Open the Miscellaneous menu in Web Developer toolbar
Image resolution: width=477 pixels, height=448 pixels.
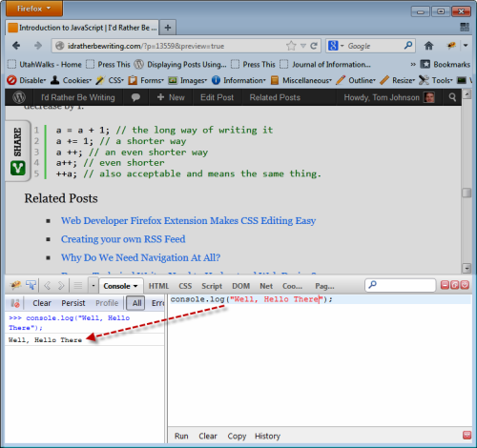[301, 80]
